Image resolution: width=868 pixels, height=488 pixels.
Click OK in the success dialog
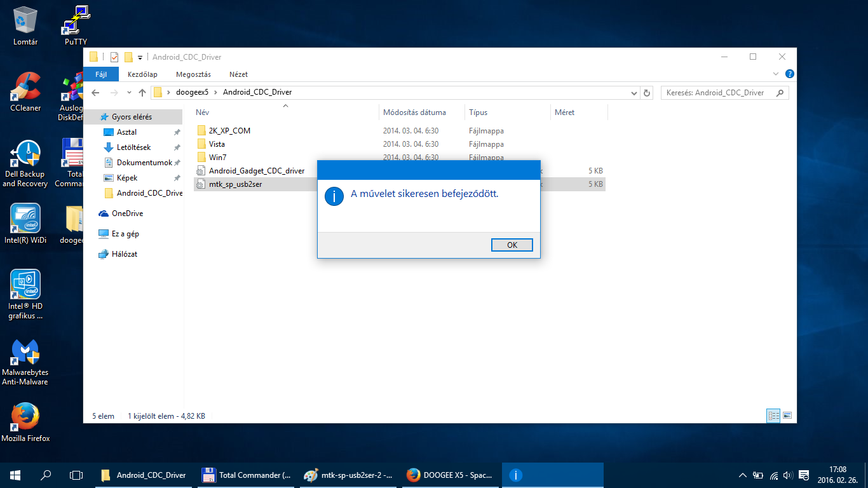pyautogui.click(x=512, y=245)
